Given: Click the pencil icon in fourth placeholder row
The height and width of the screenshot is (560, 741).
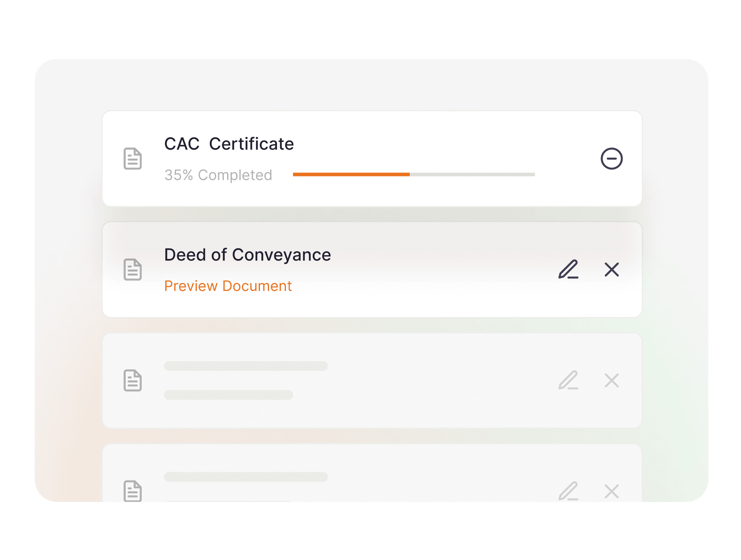Looking at the screenshot, I should pyautogui.click(x=568, y=491).
